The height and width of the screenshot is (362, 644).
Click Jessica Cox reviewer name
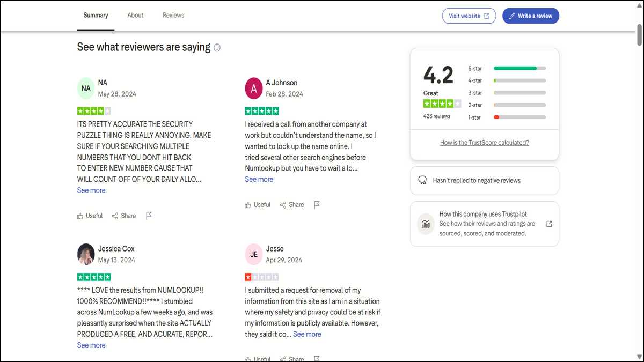pyautogui.click(x=116, y=249)
